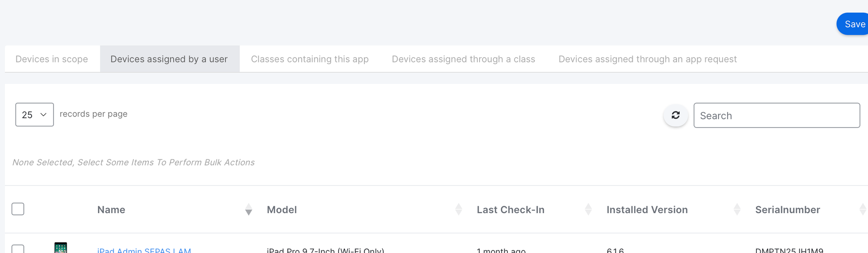Sort by Installed Version arrow icon
The width and height of the screenshot is (868, 253).
tap(736, 210)
